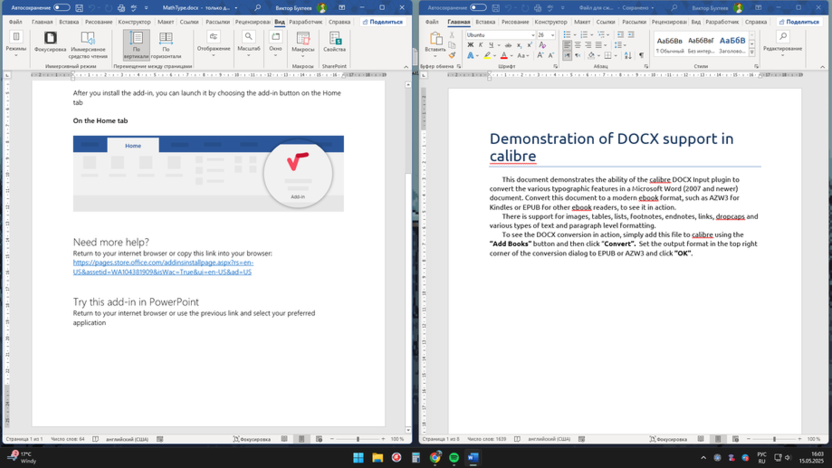Click Поделиться button in MathType window
Image resolution: width=832 pixels, height=468 pixels.
383,22
